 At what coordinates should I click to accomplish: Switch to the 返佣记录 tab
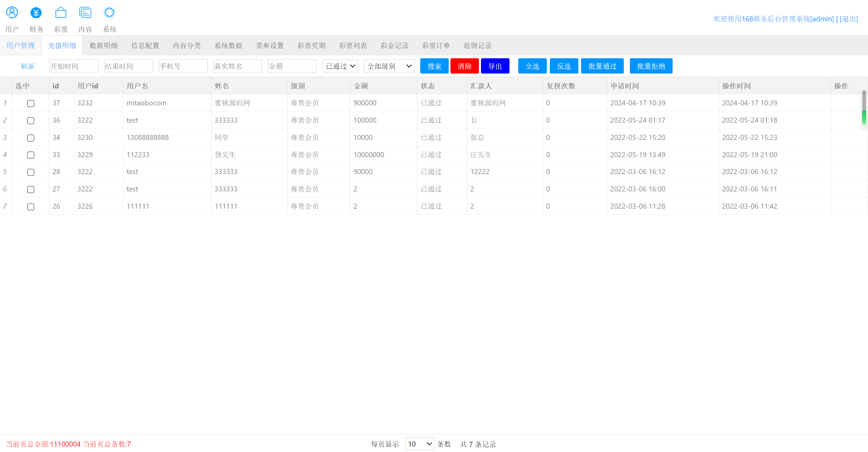(478, 45)
